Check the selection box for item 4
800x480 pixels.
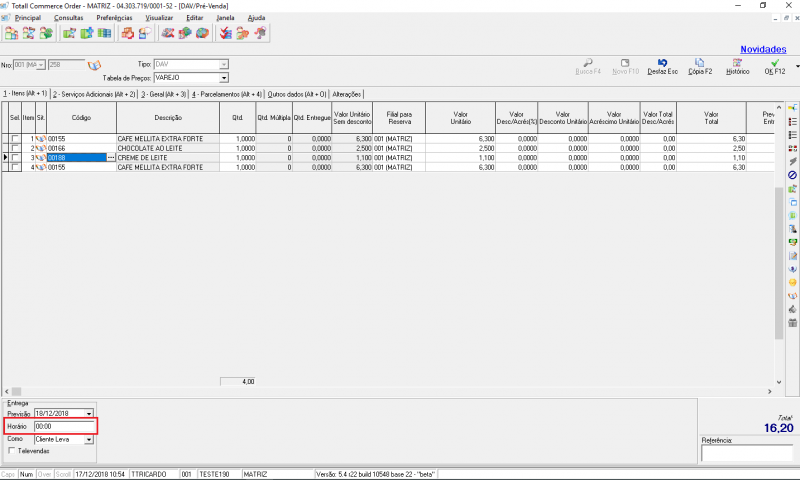click(15, 167)
